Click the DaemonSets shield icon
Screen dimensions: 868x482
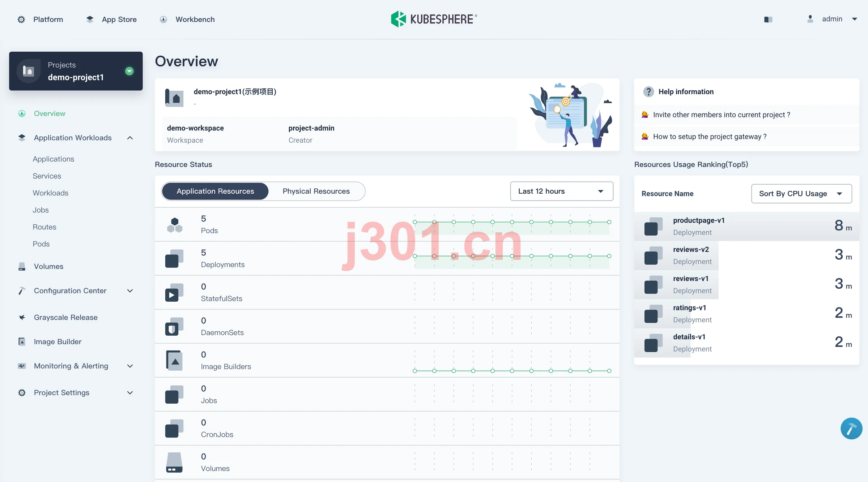tap(174, 327)
